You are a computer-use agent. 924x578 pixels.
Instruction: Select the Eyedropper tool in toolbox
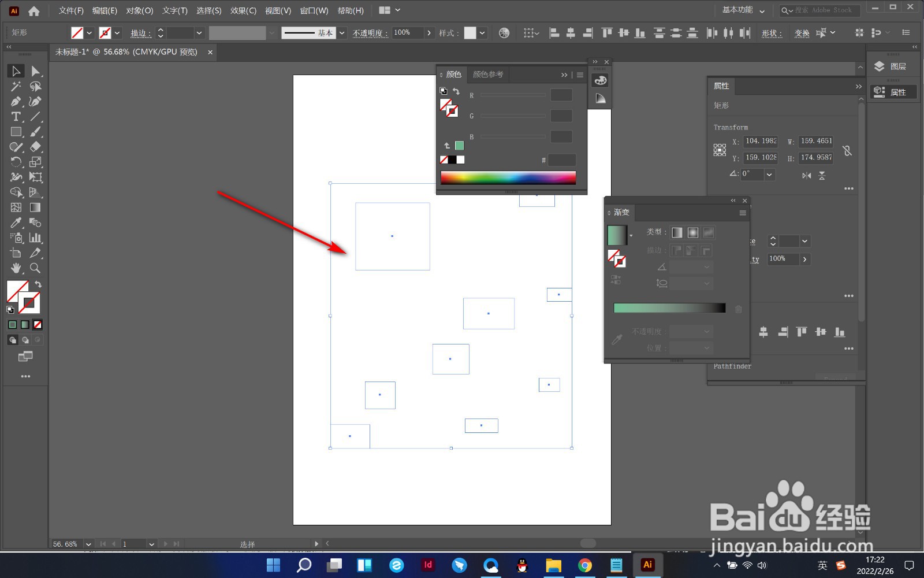tap(16, 223)
